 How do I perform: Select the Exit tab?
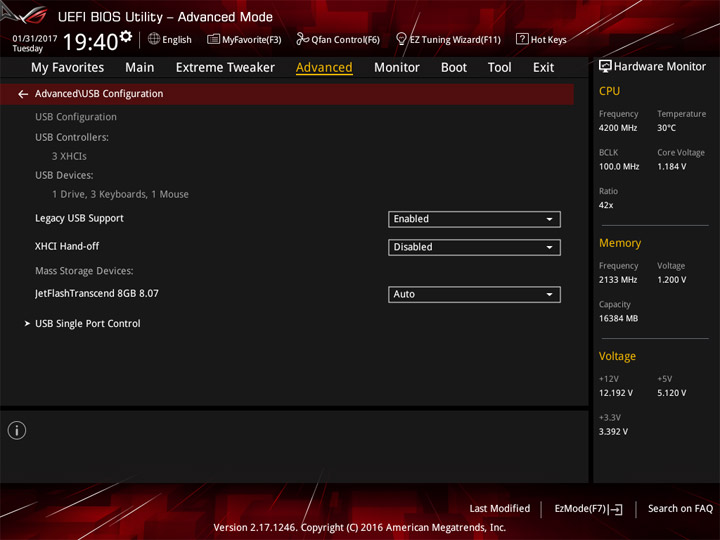point(543,68)
